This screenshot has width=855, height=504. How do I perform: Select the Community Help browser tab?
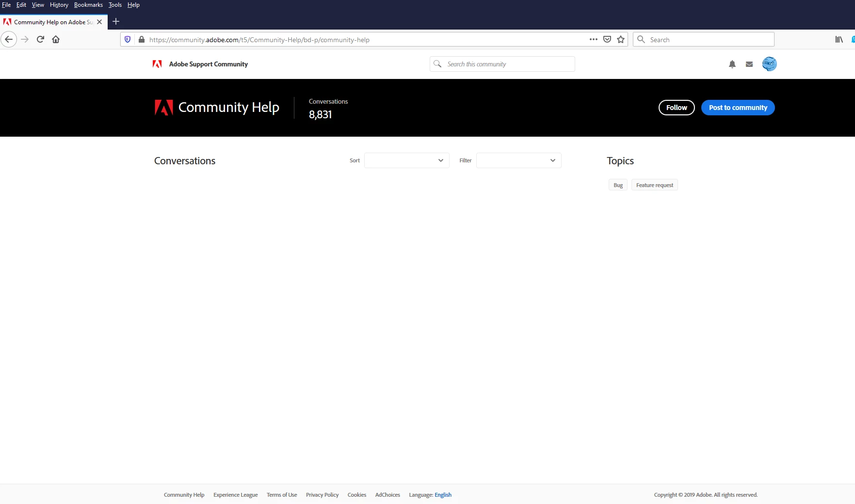[x=53, y=22]
